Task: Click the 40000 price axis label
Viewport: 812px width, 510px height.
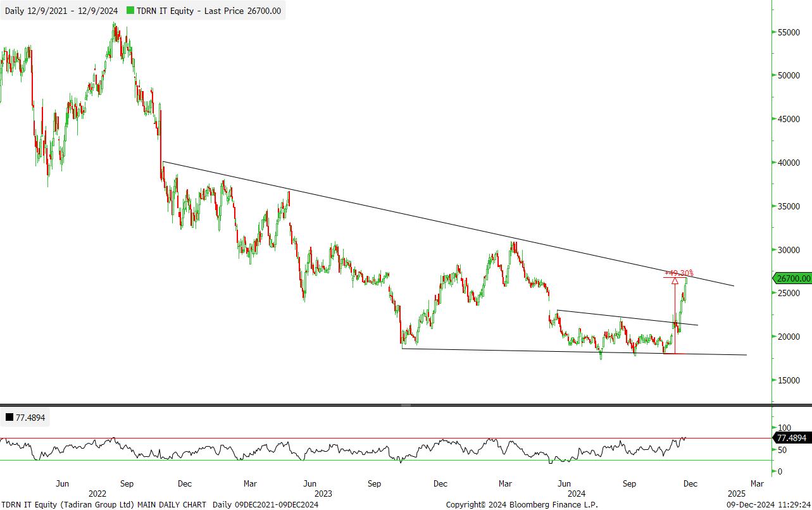Action: point(789,163)
